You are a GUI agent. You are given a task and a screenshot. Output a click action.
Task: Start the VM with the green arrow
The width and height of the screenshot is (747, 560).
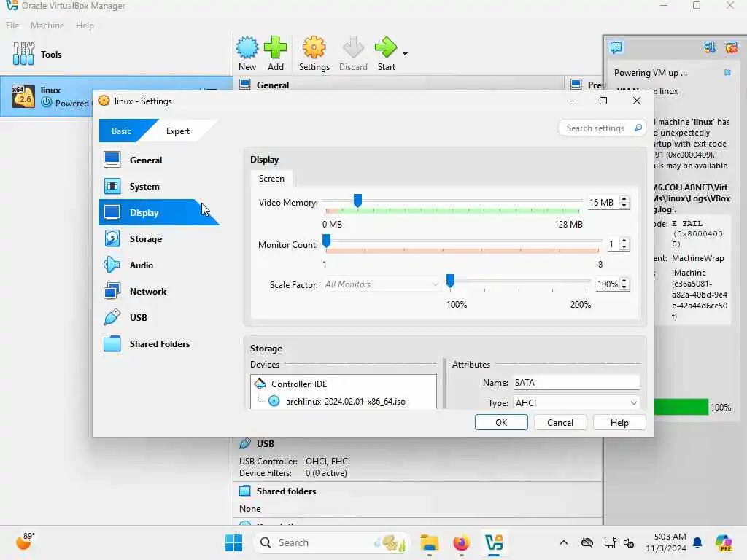[387, 54]
